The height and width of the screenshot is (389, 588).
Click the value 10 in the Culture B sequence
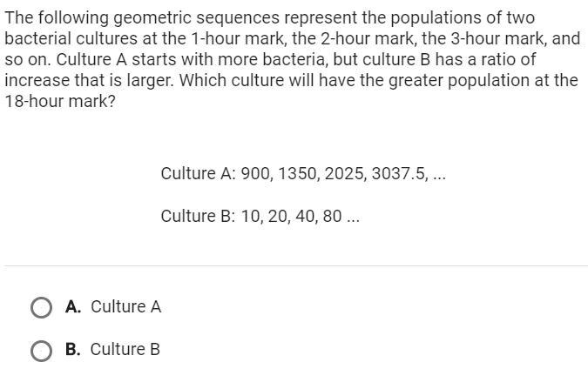pyautogui.click(x=249, y=217)
